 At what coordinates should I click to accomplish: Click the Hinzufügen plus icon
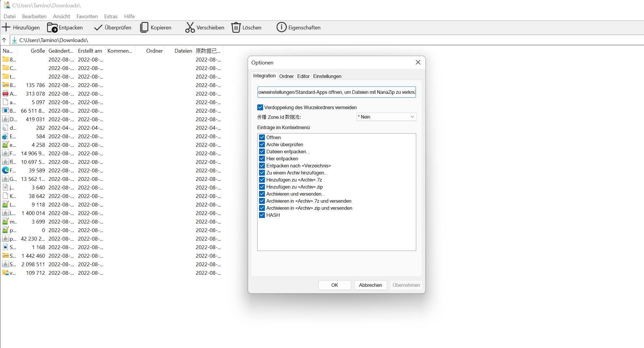click(x=6, y=27)
